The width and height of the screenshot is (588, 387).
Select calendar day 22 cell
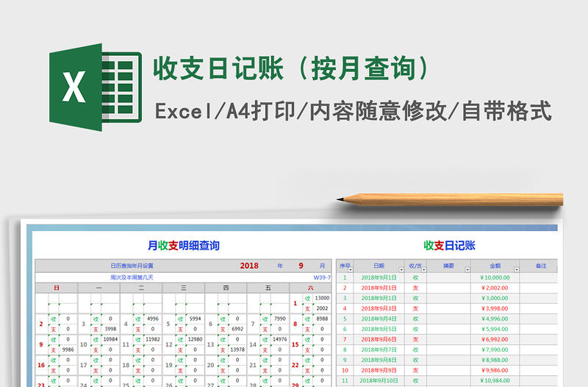pyautogui.click(x=295, y=365)
